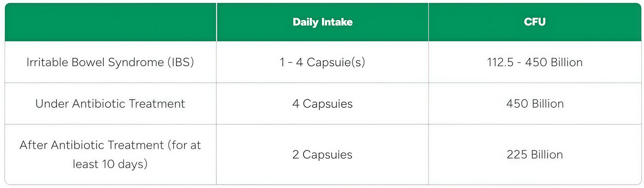Select the "4 Capsules" daily intake cell

(322, 104)
